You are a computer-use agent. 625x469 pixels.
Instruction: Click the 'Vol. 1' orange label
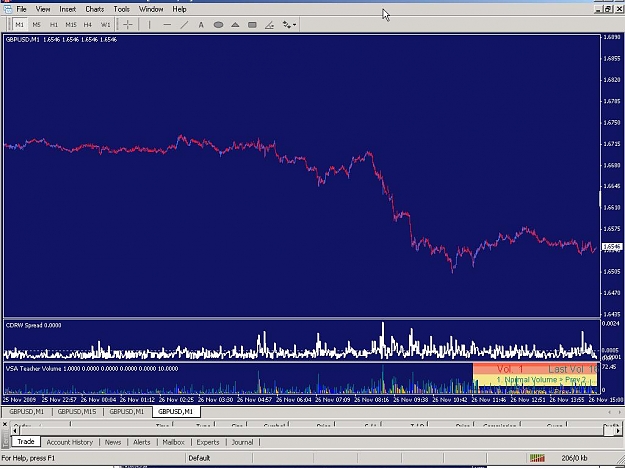coord(509,369)
